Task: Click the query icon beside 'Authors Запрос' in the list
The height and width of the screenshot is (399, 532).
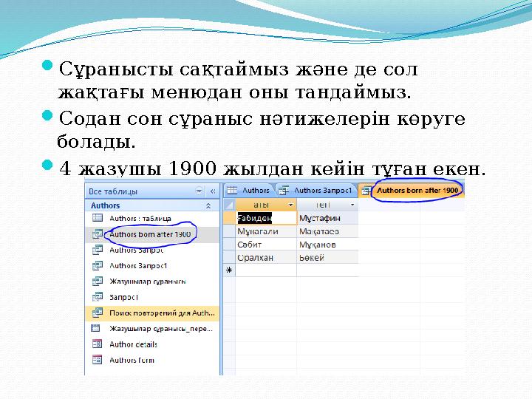Action: pos(97,250)
